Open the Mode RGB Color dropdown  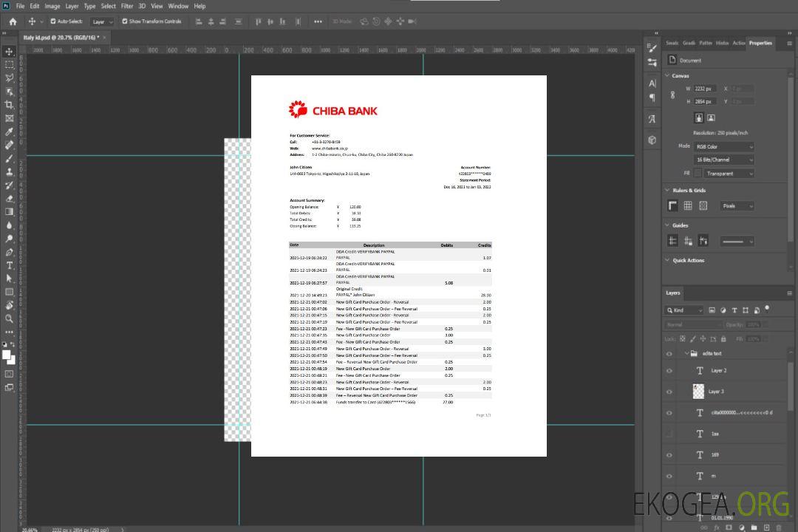[724, 147]
